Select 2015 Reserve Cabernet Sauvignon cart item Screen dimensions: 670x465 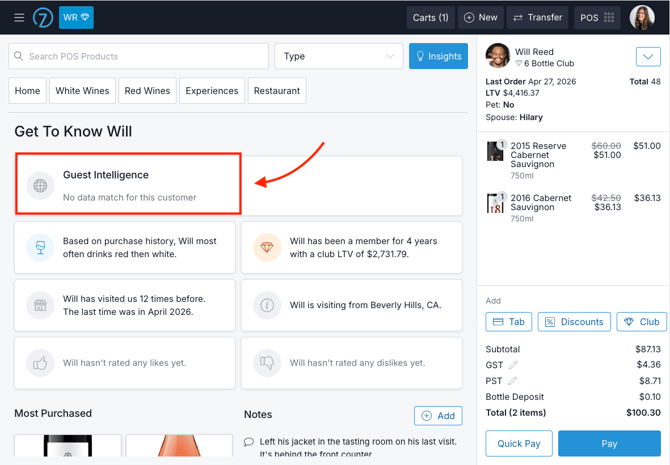point(573,160)
